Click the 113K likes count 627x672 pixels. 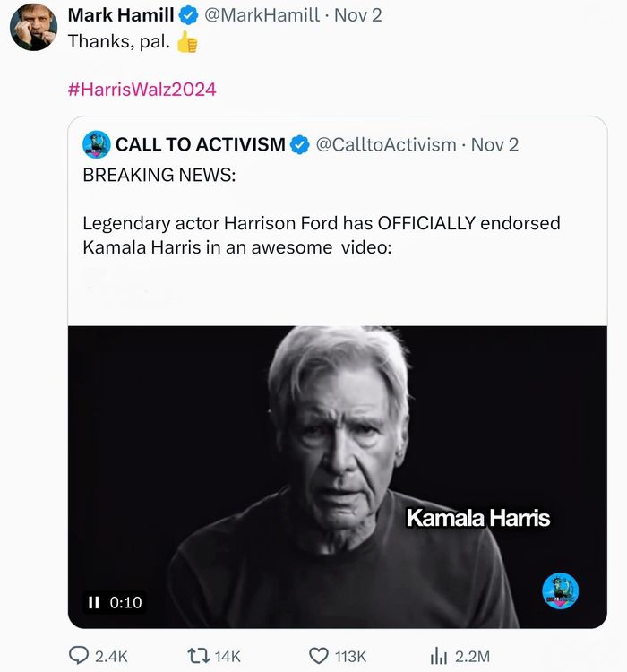click(x=350, y=656)
